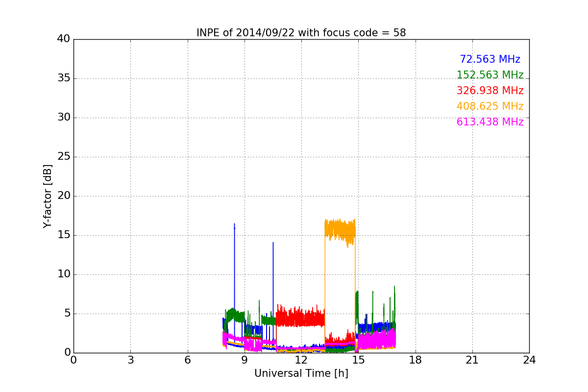Click the Y-factor [dB] axis label
The height and width of the screenshot is (392, 588).
point(48,196)
